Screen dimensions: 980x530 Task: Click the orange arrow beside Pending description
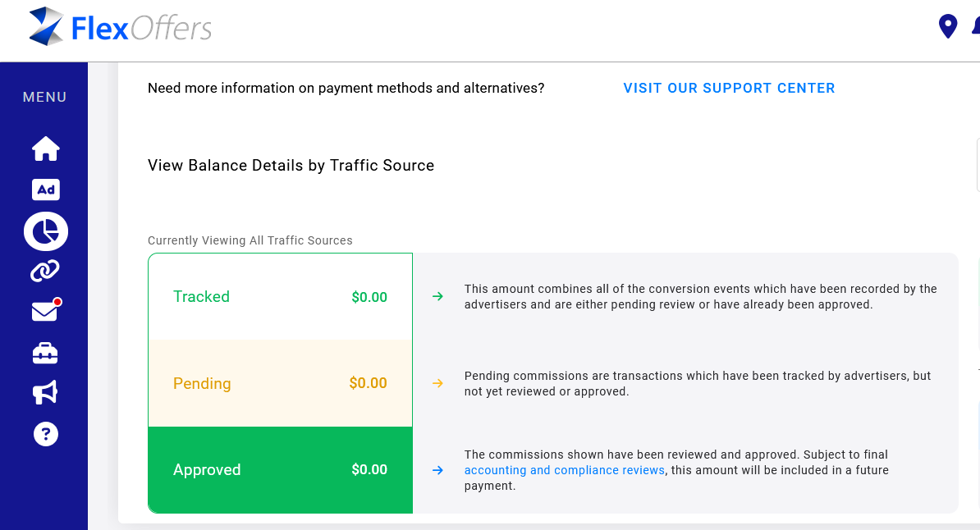click(437, 383)
